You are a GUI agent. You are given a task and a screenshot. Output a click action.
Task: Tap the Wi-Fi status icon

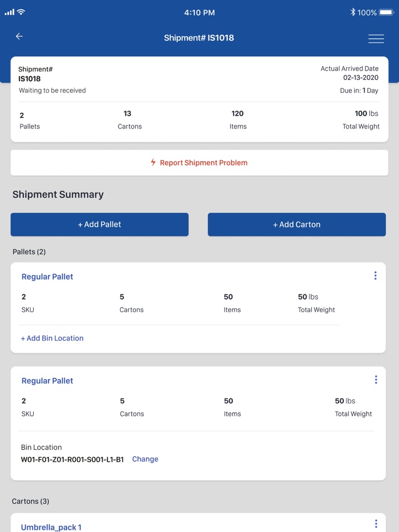21,12
